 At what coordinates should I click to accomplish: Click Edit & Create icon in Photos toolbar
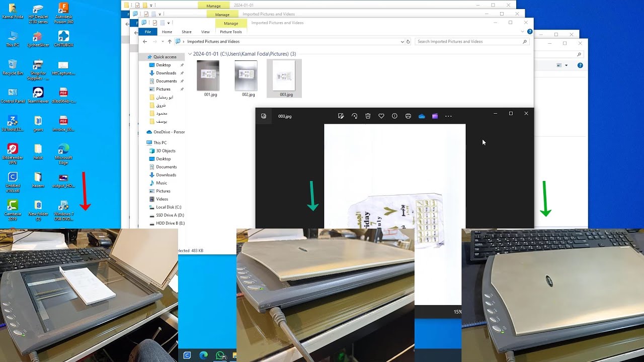[x=341, y=116]
